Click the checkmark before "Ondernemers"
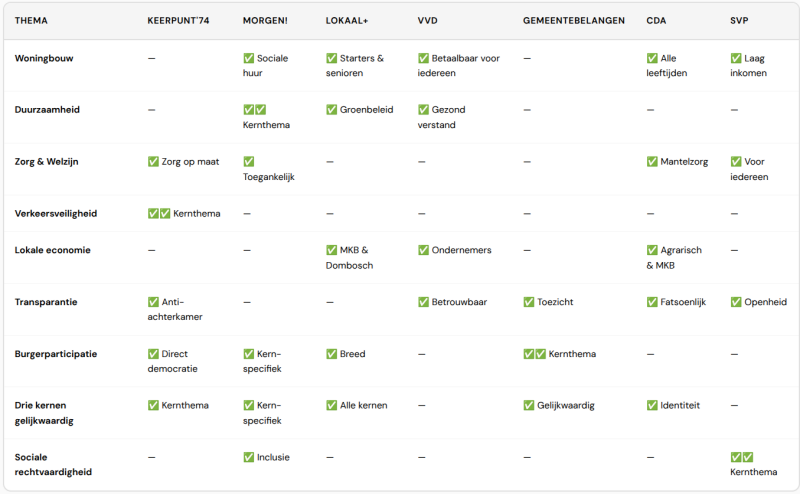Image resolution: width=800 pixels, height=494 pixels. pyautogui.click(x=424, y=250)
